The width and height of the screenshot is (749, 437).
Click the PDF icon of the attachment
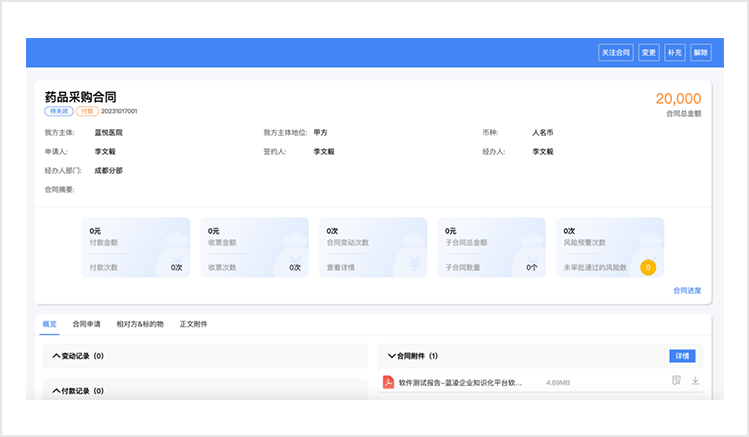(x=388, y=381)
